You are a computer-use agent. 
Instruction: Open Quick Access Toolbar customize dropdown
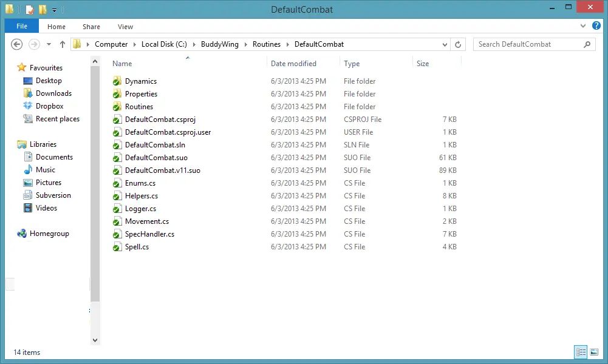pos(54,10)
